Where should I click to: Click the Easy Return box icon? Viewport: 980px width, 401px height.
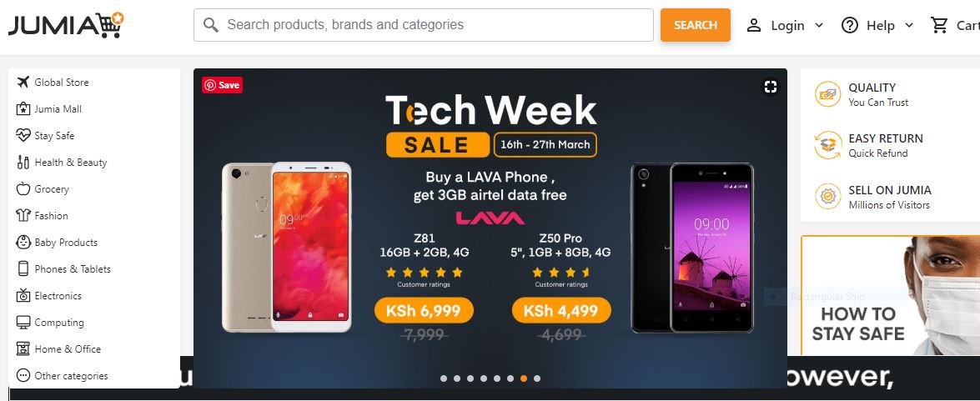[x=828, y=145]
